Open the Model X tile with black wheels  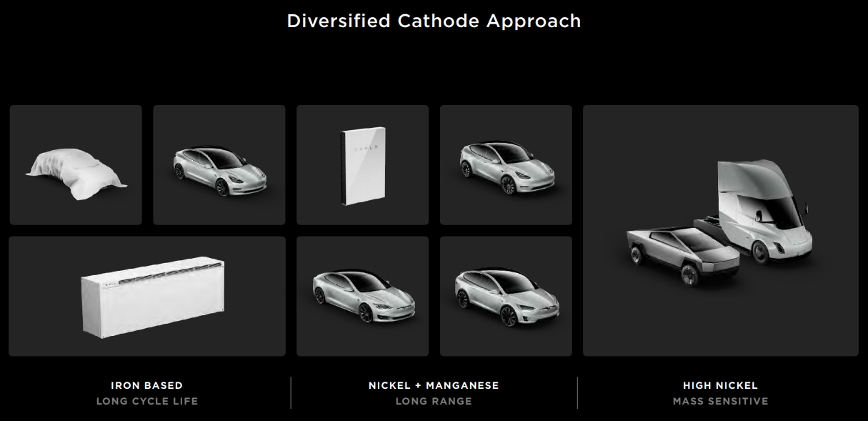pyautogui.click(x=507, y=297)
